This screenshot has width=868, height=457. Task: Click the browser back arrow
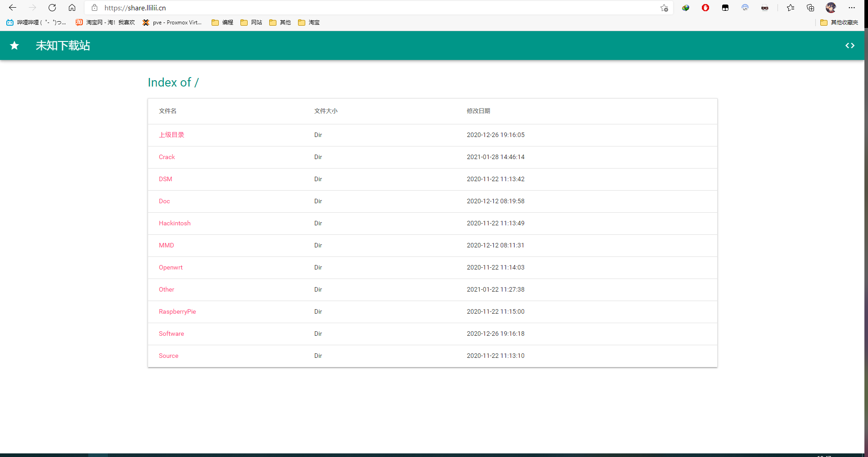13,8
